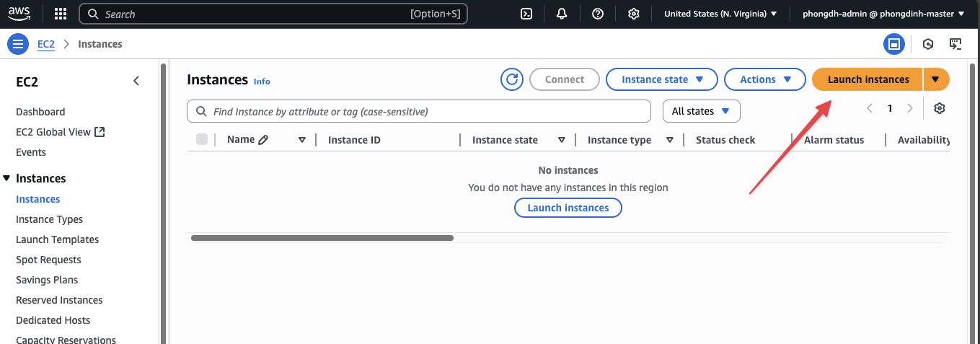
Task: Go to the previous page arrow
Action: [870, 108]
